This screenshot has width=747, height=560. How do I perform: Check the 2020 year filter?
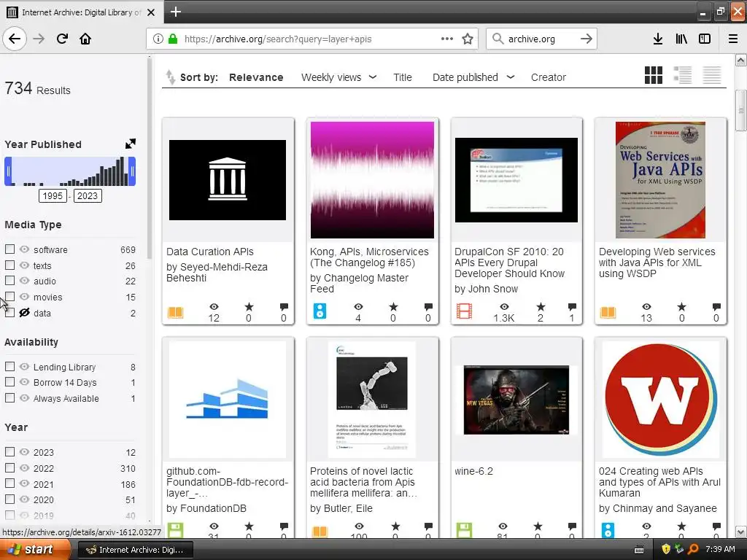point(9,499)
